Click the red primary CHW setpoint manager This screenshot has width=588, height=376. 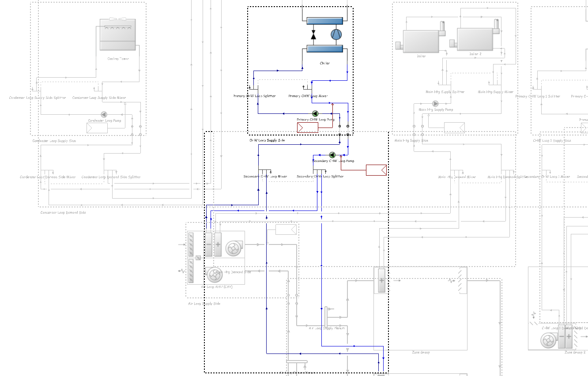point(308,128)
